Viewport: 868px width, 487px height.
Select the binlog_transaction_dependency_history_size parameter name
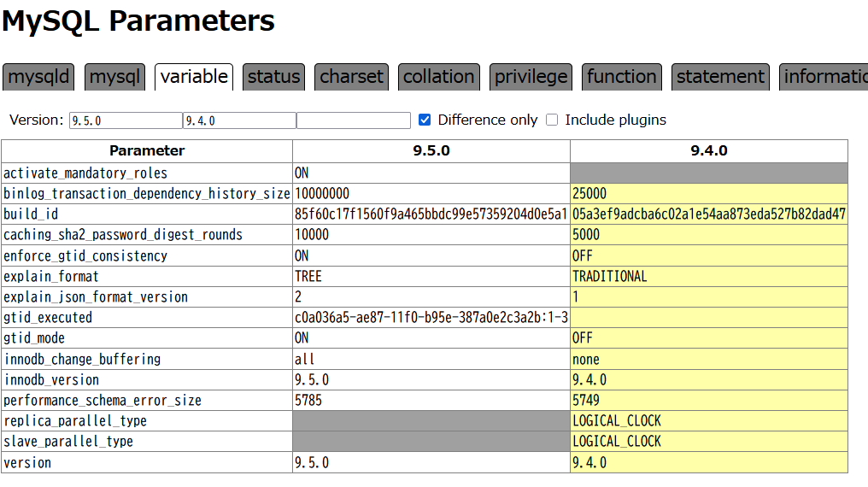[147, 194]
